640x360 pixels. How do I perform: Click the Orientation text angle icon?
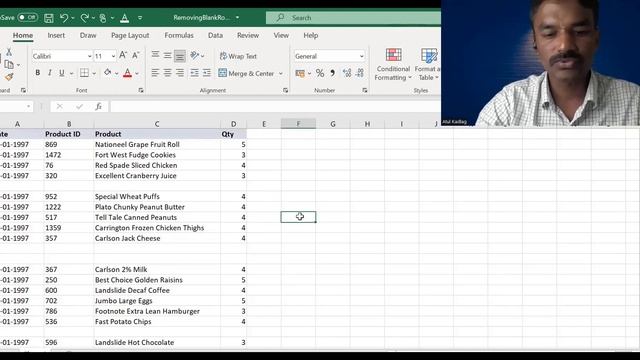195,55
